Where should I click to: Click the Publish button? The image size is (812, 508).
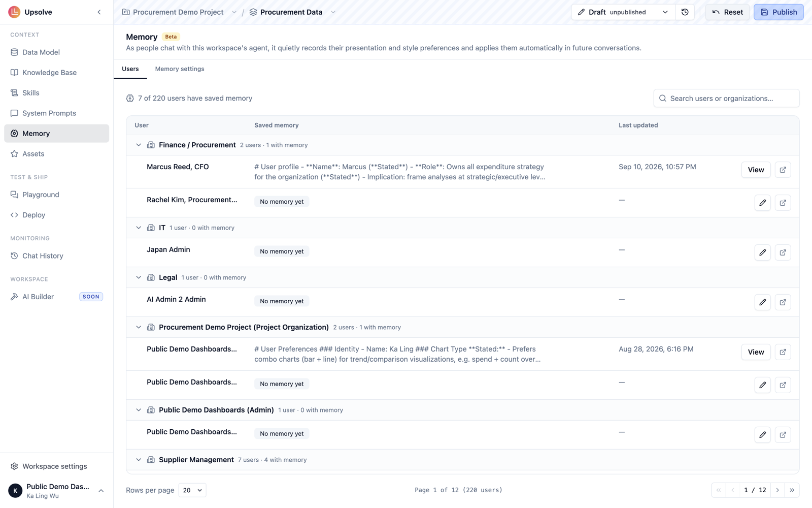tap(779, 12)
